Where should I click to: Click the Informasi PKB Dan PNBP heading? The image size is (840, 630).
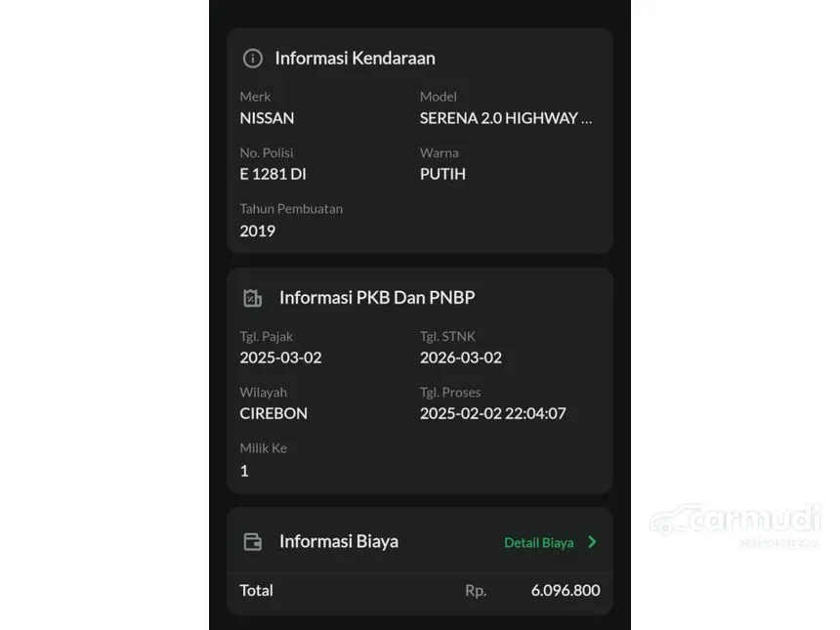377,297
